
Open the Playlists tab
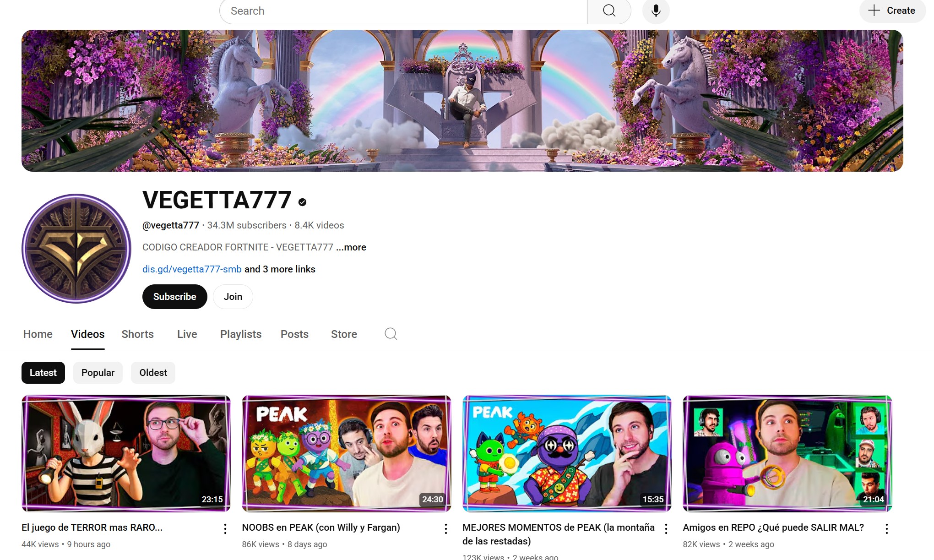point(241,334)
